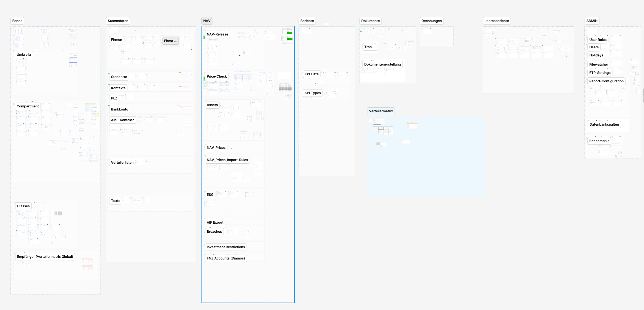The image size is (644, 310).
Task: Select the User Roles label
Action: click(x=598, y=40)
